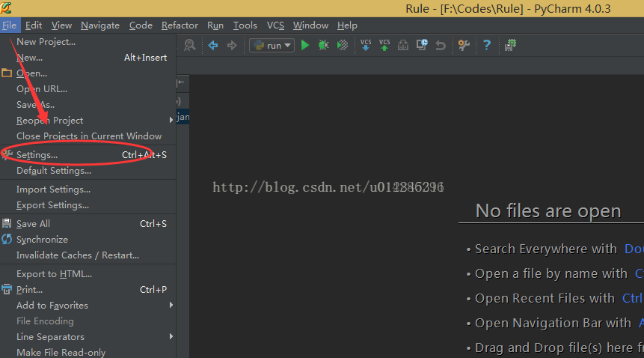This screenshot has width=644, height=358.
Task: Choose Close Projects in Current Window
Action: pos(88,136)
